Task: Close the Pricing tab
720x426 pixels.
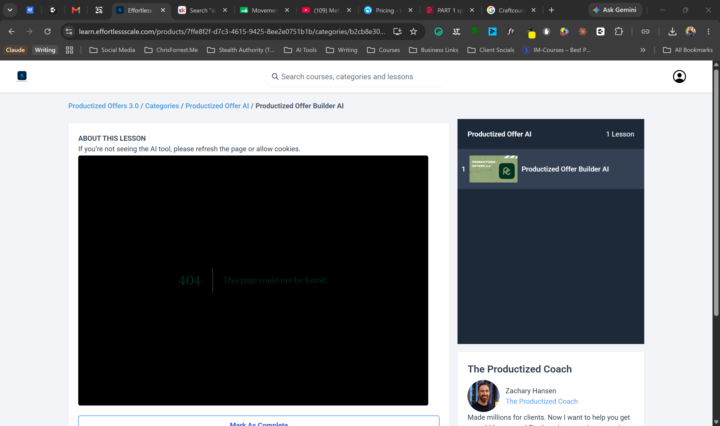Action: [411, 10]
